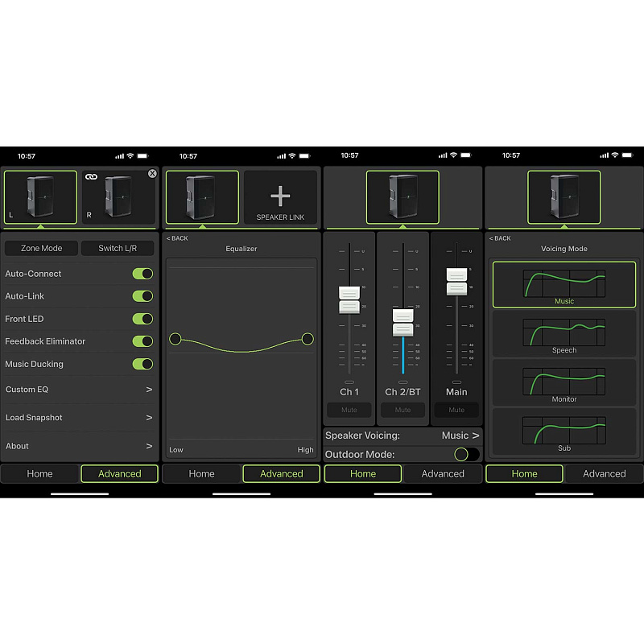Choose the Speech voicing curve

563,333
